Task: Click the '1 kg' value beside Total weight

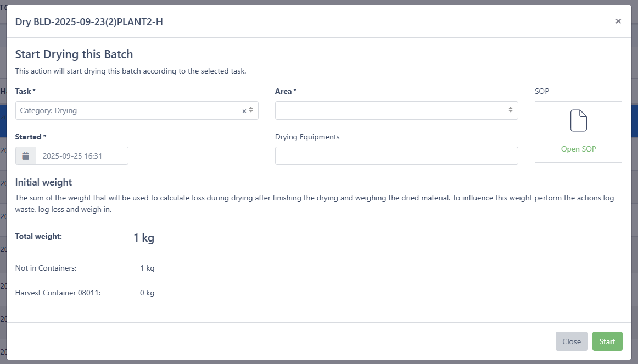Action: click(x=144, y=238)
